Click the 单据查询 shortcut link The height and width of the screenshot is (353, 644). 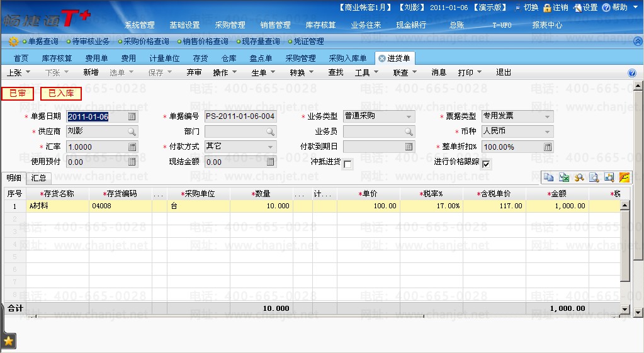41,42
